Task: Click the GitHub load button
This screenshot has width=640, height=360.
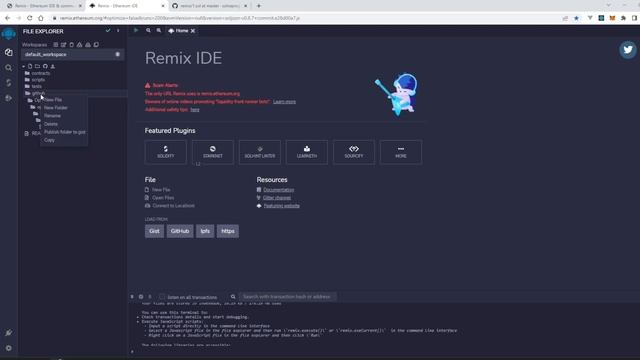Action: pos(180,231)
